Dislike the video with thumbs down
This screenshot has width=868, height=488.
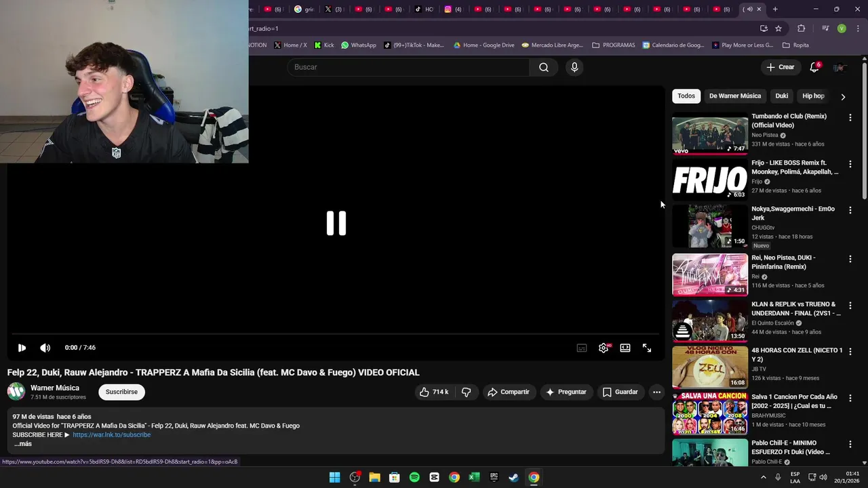[x=466, y=392]
